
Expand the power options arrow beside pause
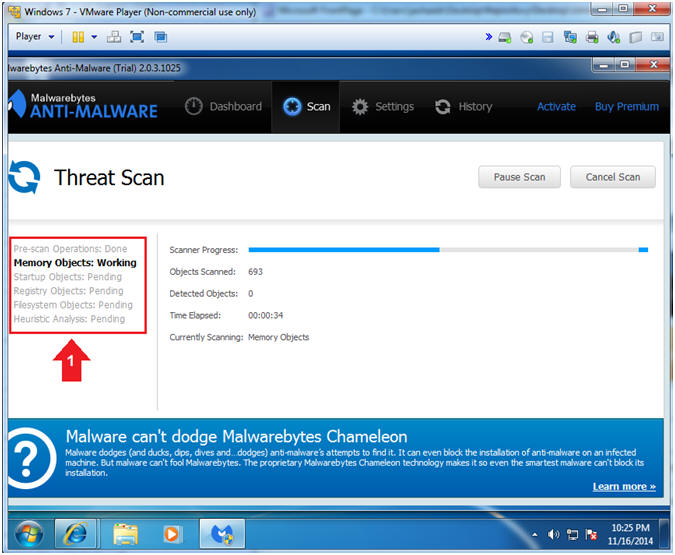pyautogui.click(x=94, y=37)
